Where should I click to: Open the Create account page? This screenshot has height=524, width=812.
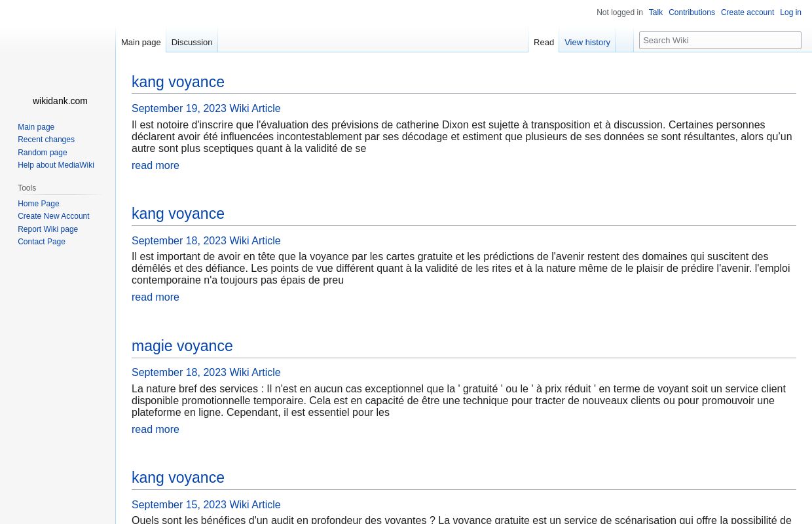click(747, 12)
